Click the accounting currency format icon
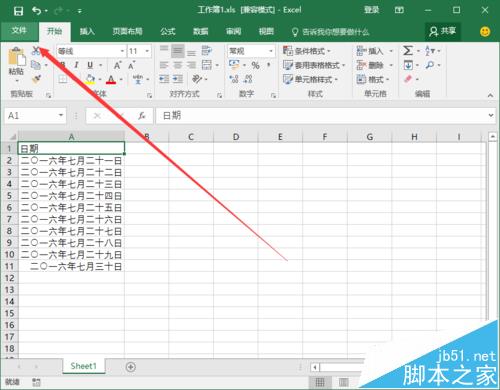 click(234, 65)
